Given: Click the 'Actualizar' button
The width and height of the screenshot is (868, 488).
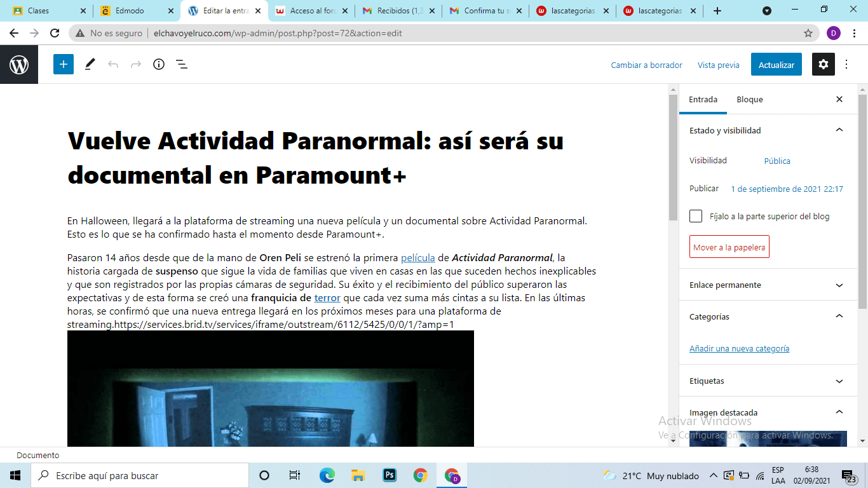Looking at the screenshot, I should click(x=776, y=65).
